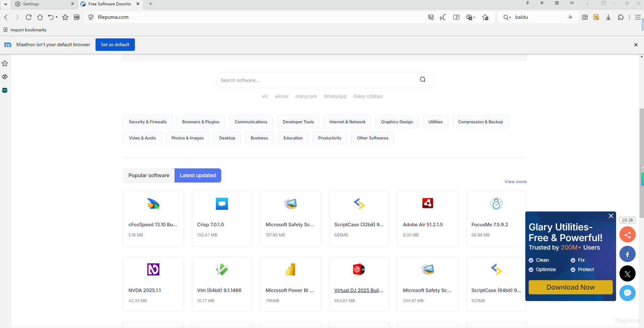Open reader mode book icon
644x328 pixels.
coord(456,17)
